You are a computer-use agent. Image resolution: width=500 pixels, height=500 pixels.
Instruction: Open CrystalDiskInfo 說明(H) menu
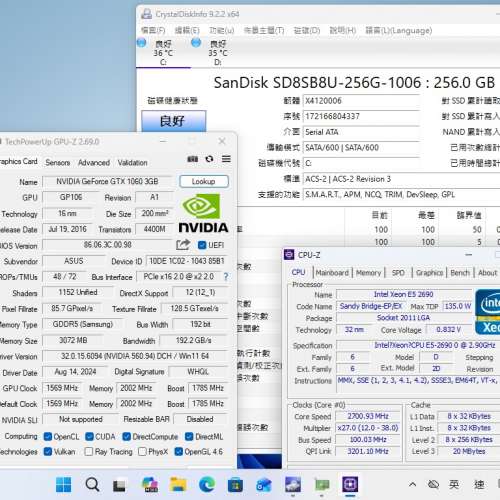coord(342,30)
